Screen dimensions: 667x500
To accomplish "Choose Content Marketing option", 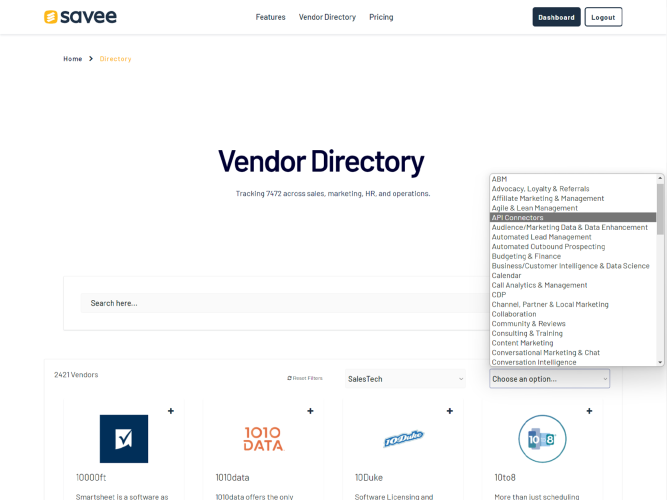I will click(573, 343).
